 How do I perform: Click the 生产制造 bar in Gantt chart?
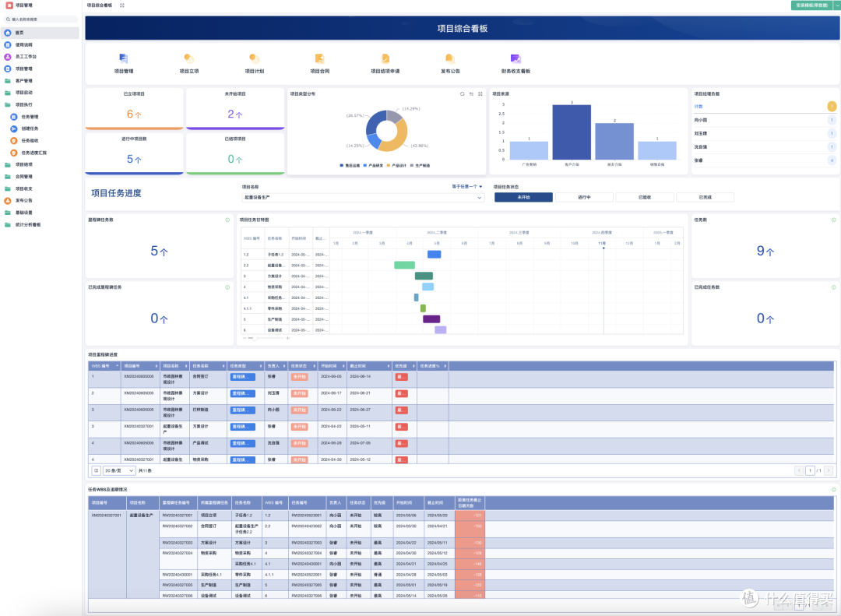431,319
